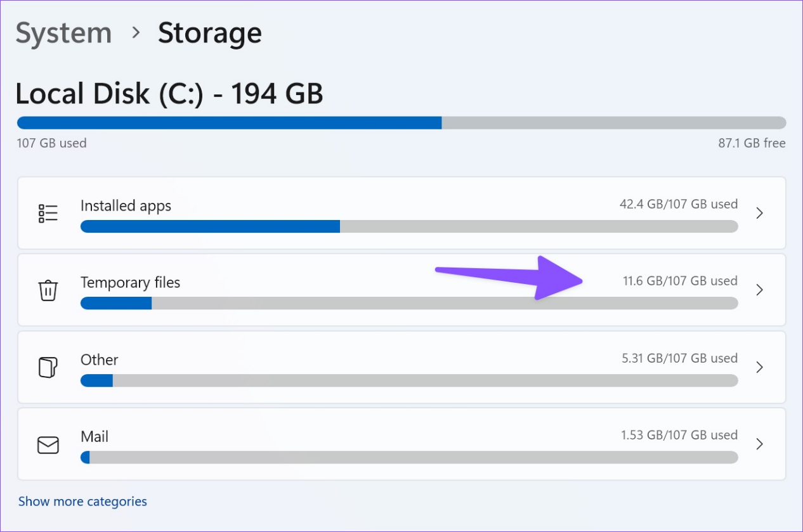This screenshot has height=532, width=803.
Task: Click the Temporary files trash icon
Action: [48, 290]
